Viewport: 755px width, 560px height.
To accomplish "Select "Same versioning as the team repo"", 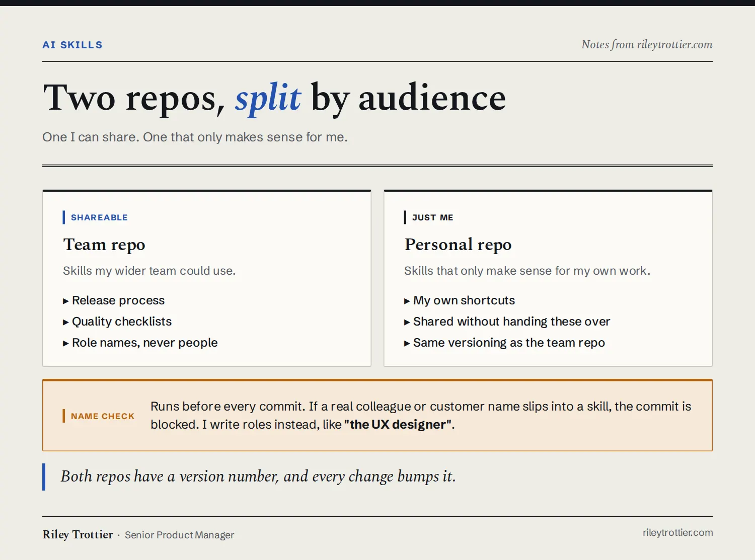I will coord(509,343).
